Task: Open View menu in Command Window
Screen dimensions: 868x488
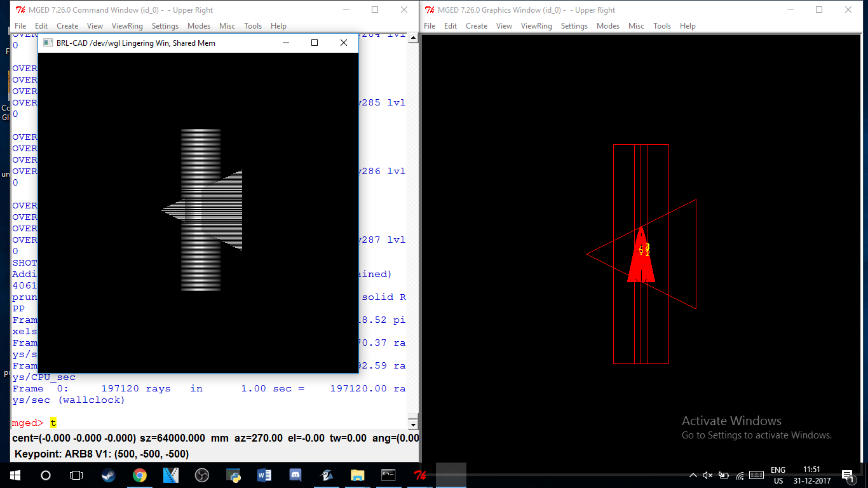Action: point(95,26)
